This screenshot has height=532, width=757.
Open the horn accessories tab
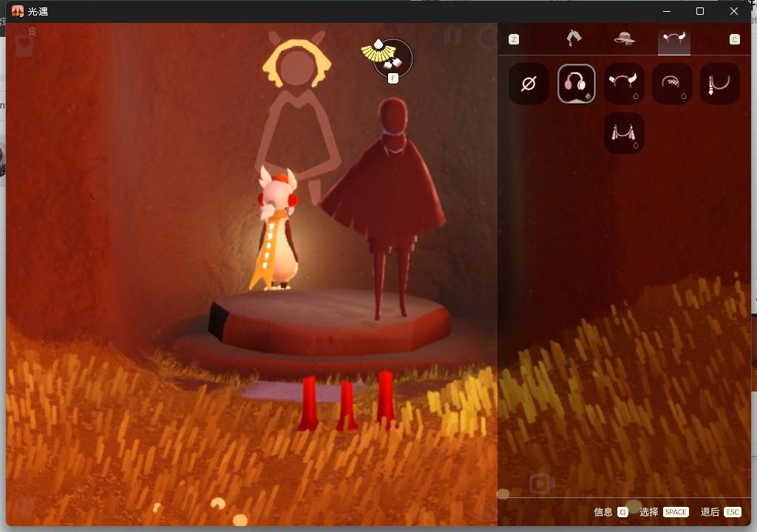[674, 38]
